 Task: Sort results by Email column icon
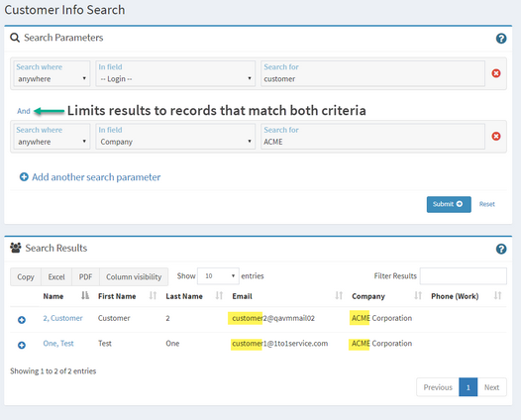339,295
